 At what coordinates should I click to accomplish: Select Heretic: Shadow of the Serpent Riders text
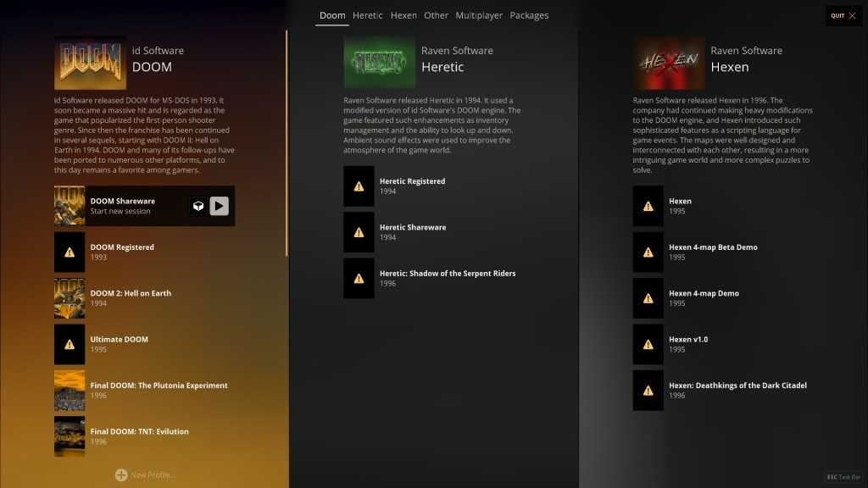(x=448, y=274)
